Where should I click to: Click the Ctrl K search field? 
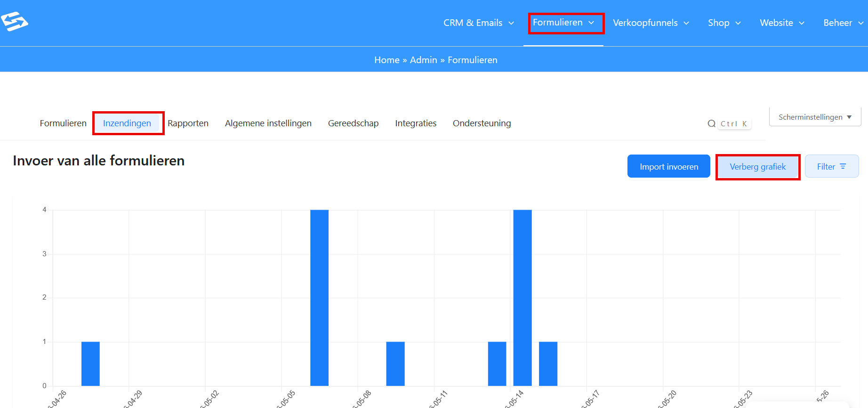coord(734,123)
